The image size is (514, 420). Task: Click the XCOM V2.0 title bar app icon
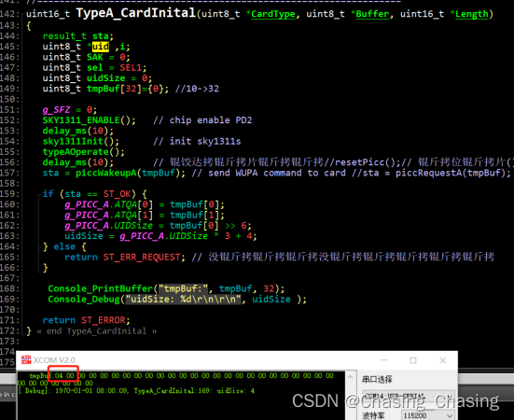(x=26, y=360)
